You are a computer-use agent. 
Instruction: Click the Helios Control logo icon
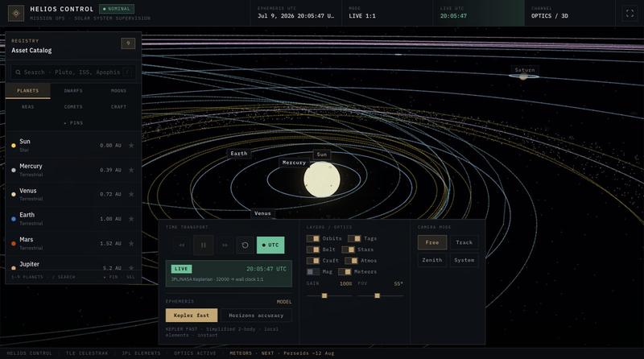(16, 13)
